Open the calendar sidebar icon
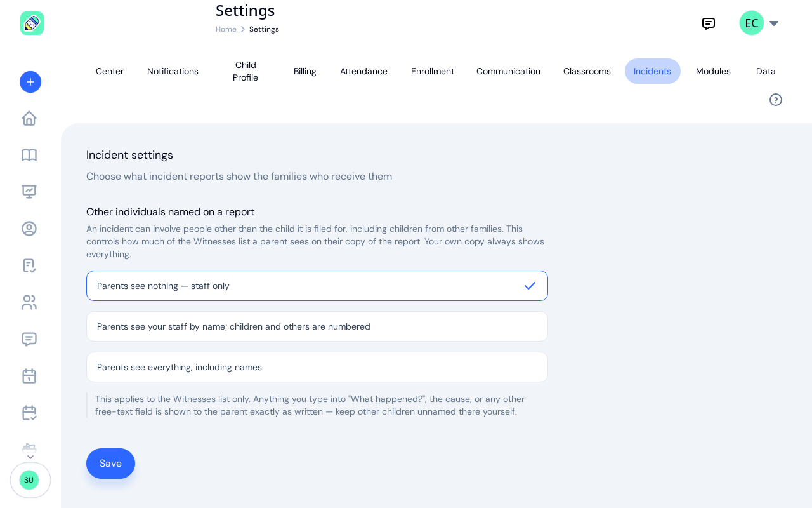812x508 pixels. tap(29, 376)
